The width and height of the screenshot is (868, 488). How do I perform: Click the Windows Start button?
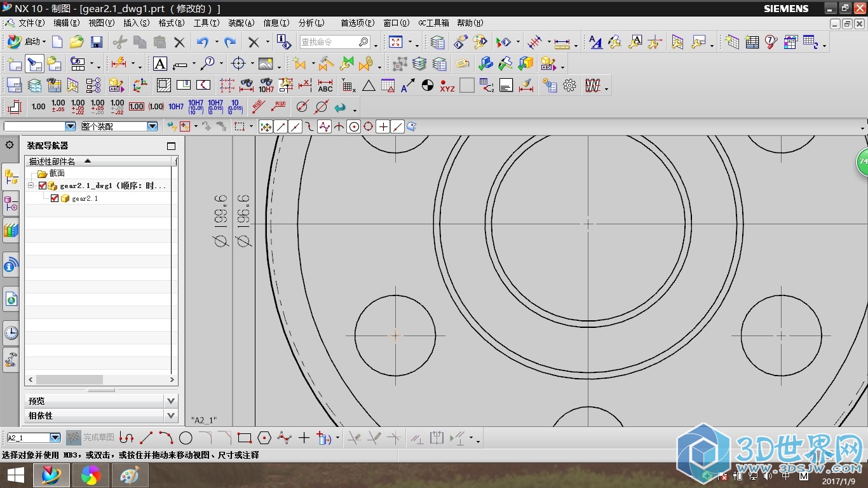[x=16, y=475]
